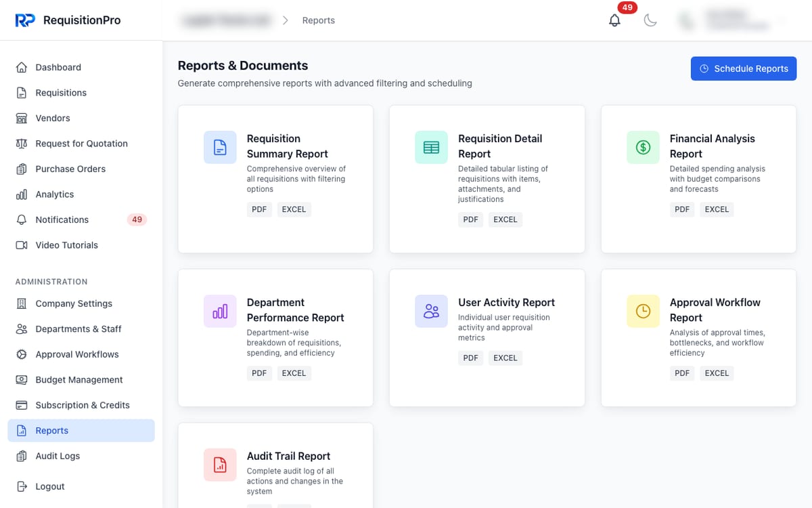The image size is (812, 508).
Task: Select PDF for Requisition Summary Report
Action: [259, 209]
